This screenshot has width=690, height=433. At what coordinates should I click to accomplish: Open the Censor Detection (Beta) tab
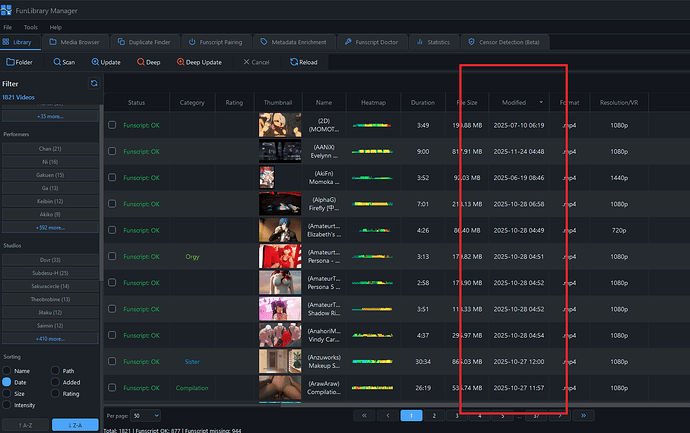(x=504, y=42)
